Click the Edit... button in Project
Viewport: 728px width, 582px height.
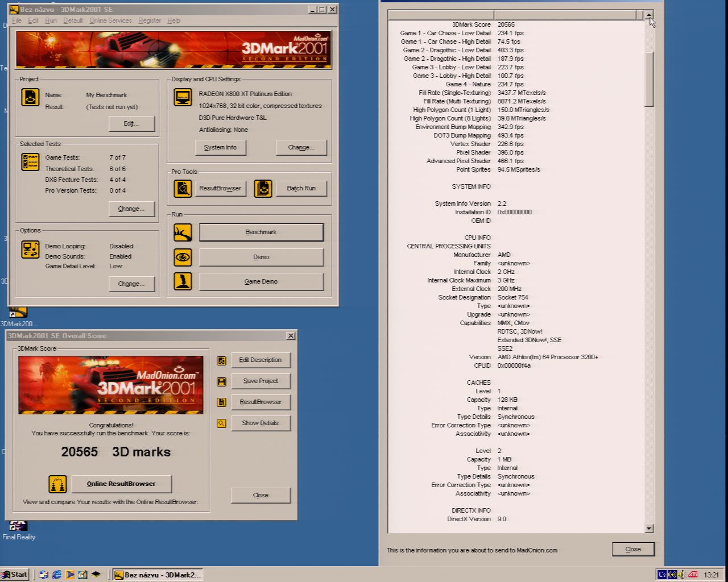pos(131,123)
